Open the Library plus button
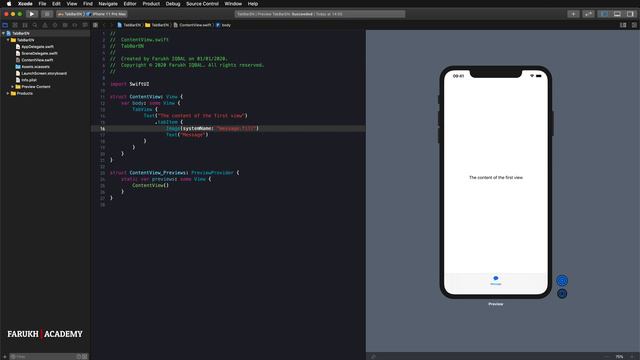 pyautogui.click(x=573, y=14)
